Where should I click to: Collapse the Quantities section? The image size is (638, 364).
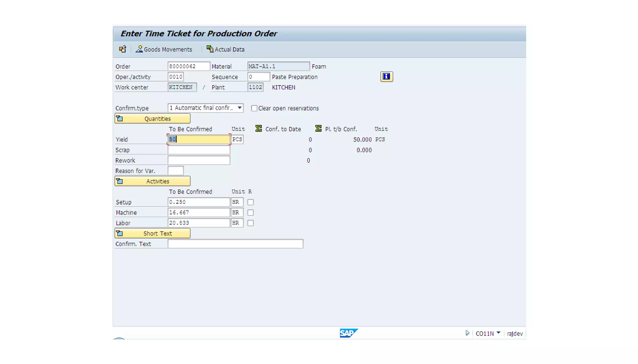(152, 119)
